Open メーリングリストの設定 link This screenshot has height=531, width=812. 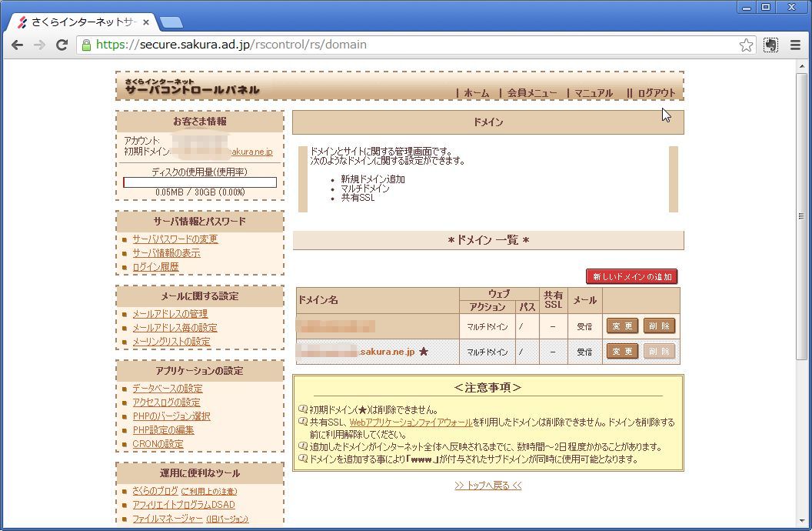[x=171, y=342]
